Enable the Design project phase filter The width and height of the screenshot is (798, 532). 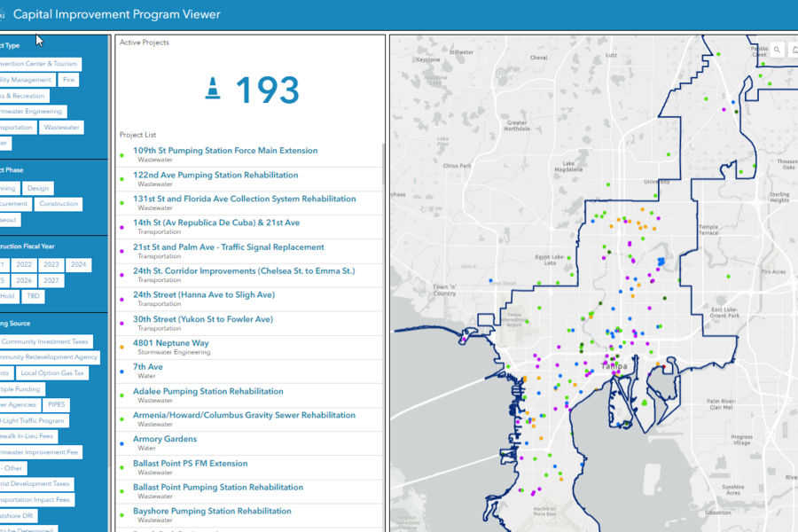click(x=38, y=188)
